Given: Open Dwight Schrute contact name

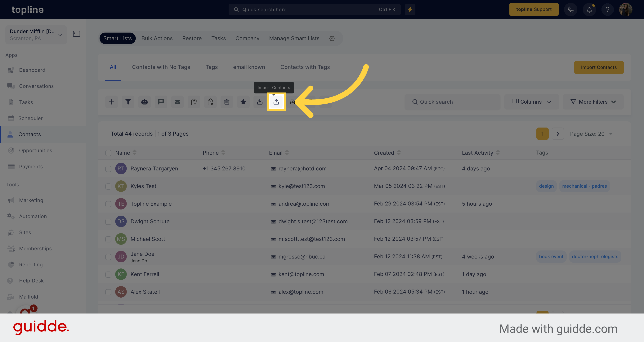Looking at the screenshot, I should point(150,222).
